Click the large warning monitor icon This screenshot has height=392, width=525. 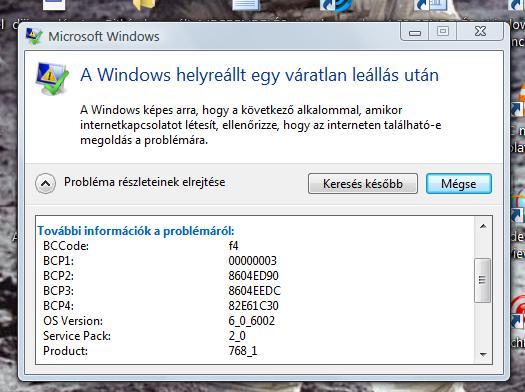click(52, 78)
